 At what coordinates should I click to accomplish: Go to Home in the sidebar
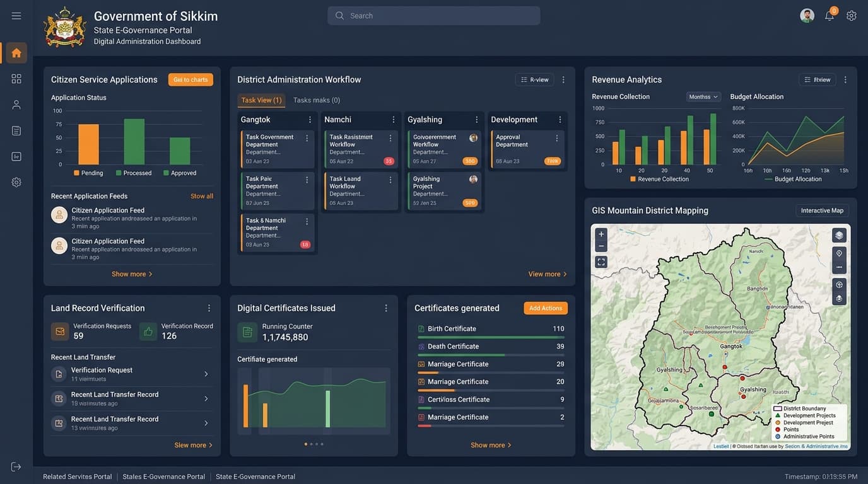16,53
